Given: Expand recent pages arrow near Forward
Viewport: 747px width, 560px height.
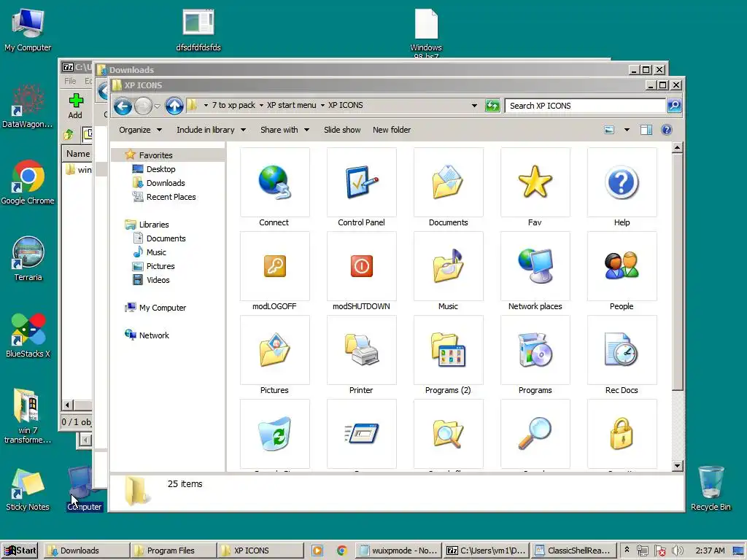Looking at the screenshot, I should click(x=158, y=106).
